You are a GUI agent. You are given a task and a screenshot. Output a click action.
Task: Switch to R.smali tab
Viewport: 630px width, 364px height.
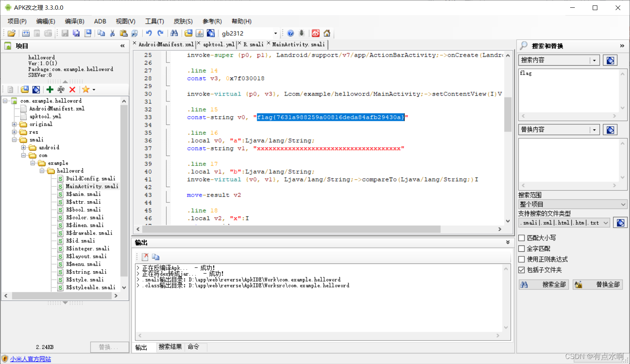[253, 44]
